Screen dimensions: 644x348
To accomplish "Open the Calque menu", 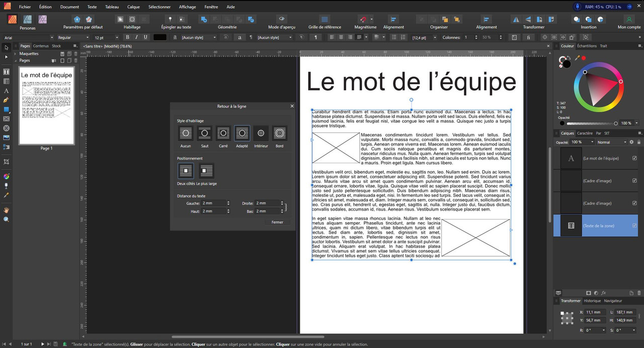I will point(134,7).
